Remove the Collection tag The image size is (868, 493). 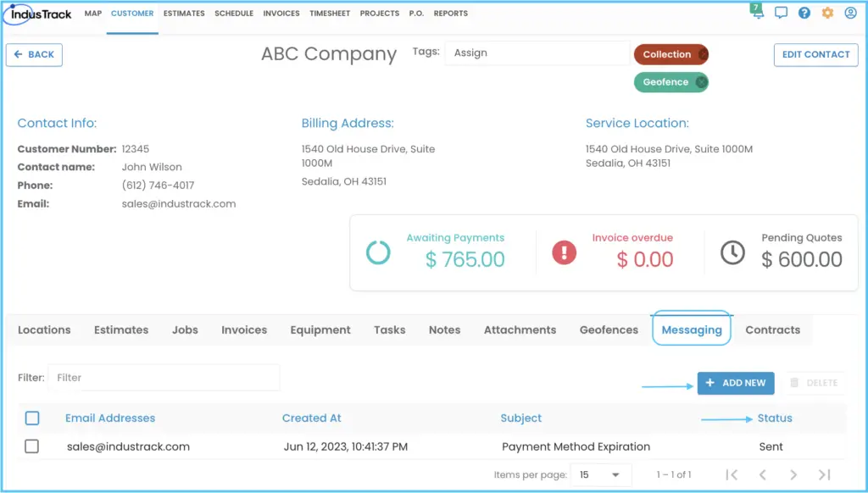click(703, 54)
